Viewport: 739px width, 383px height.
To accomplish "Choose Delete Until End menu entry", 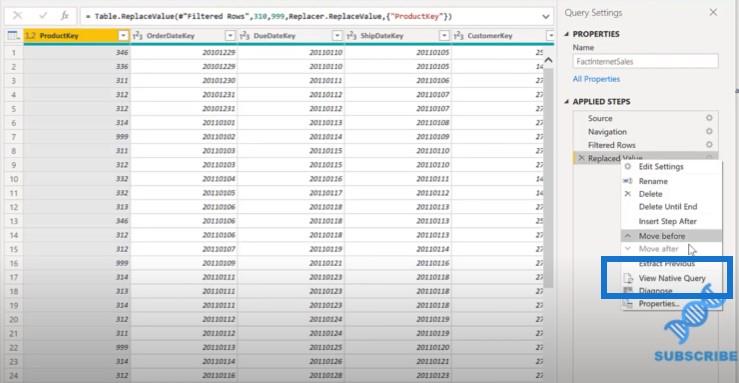I will [x=668, y=206].
